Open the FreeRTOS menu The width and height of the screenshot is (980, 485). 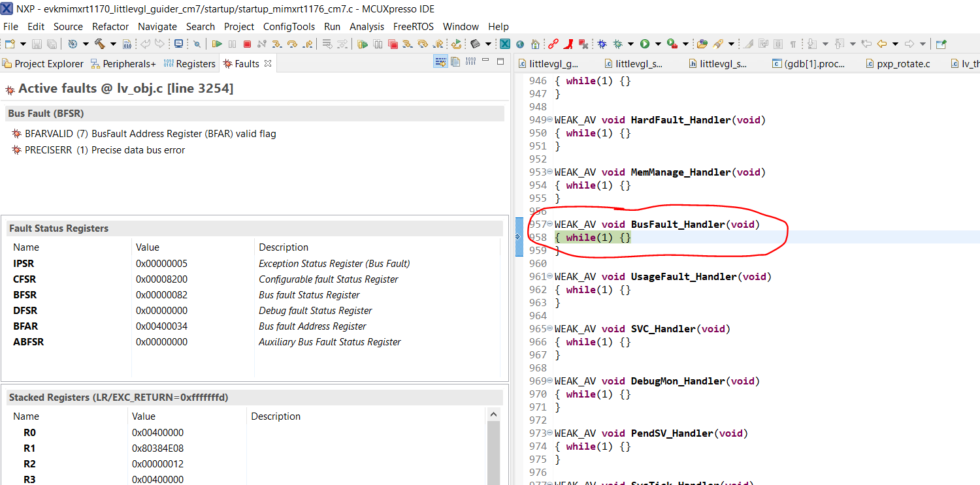click(412, 27)
